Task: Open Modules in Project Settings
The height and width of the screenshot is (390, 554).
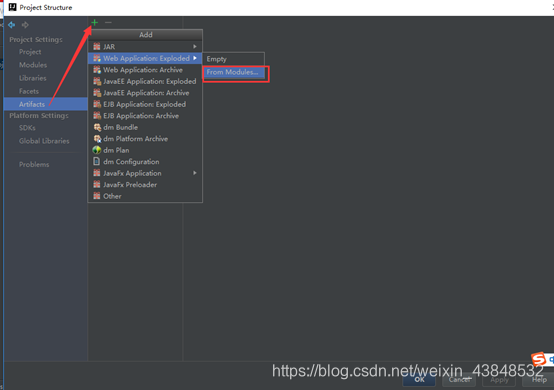Action: point(33,65)
